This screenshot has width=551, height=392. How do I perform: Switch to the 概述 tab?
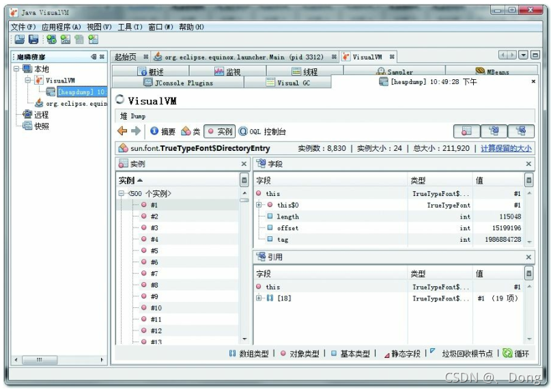coord(151,72)
